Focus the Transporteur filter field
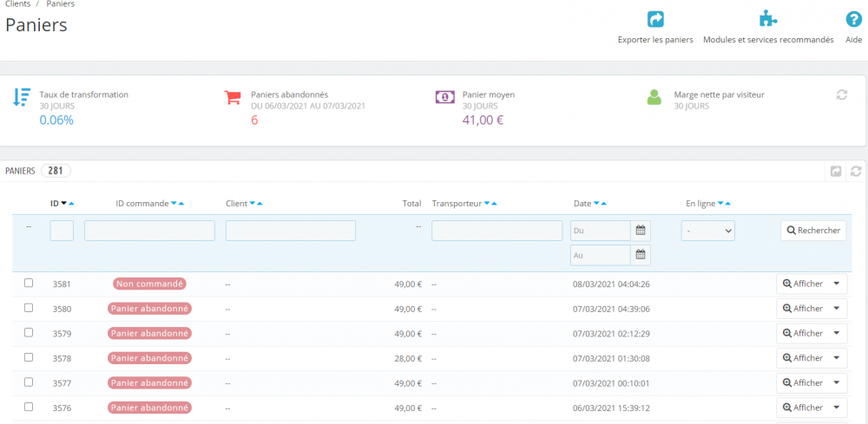Screen dimensions: 868x424 click(x=497, y=231)
